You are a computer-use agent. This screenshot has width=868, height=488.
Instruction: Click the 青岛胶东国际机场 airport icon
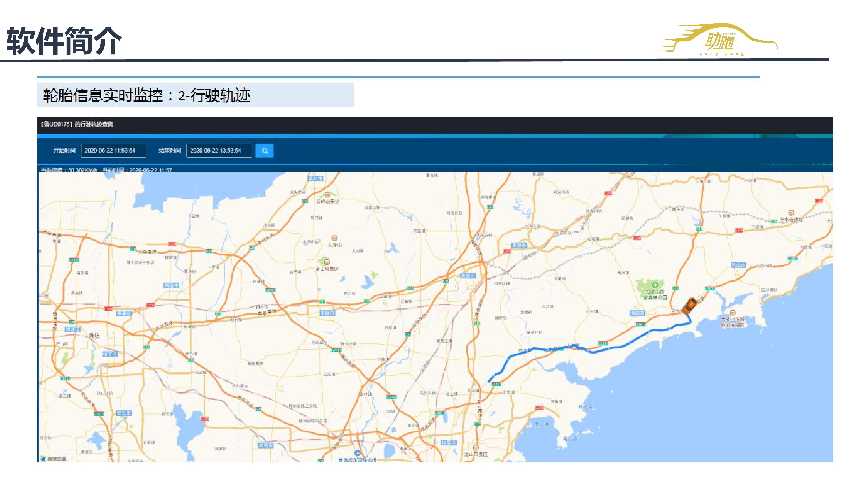click(357, 453)
